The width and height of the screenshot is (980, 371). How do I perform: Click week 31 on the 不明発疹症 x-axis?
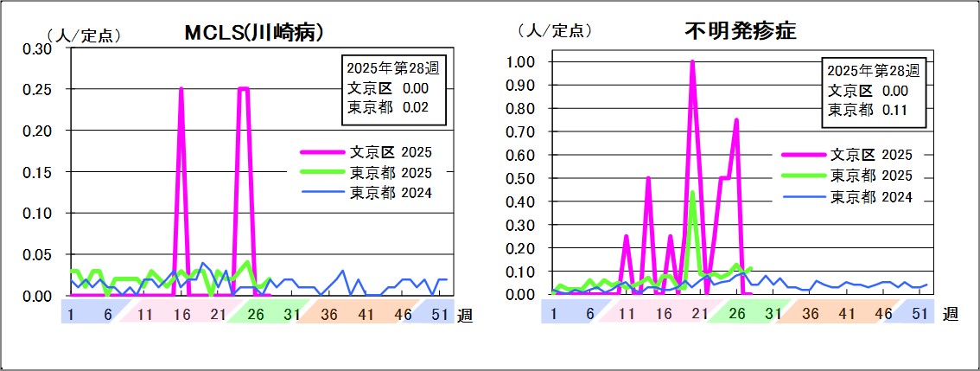tap(773, 314)
